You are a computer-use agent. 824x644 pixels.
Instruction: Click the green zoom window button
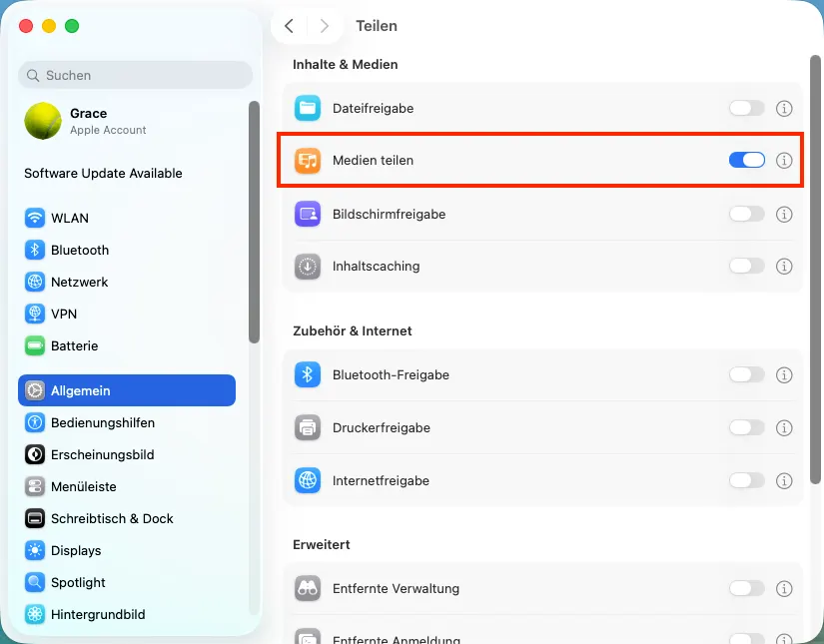tap(72, 26)
